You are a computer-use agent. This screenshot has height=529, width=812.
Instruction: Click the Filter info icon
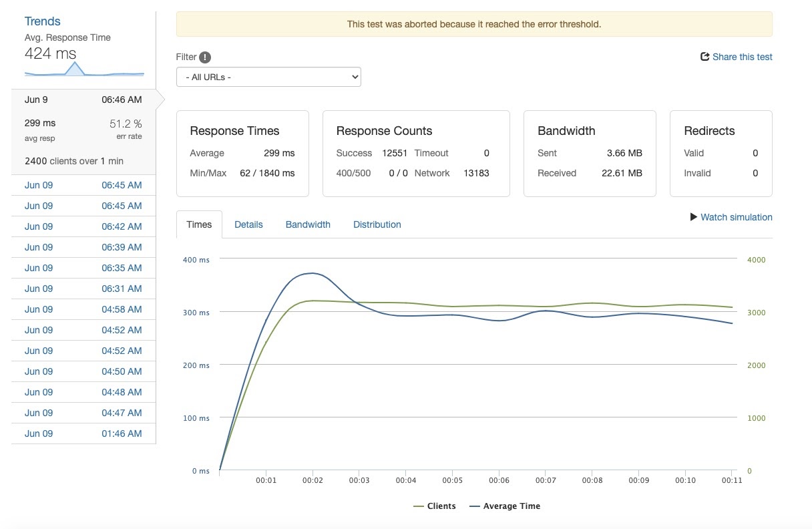205,57
